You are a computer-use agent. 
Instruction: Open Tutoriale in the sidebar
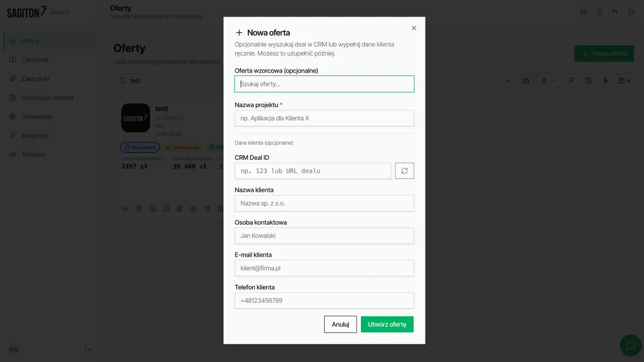[x=50, y=155]
